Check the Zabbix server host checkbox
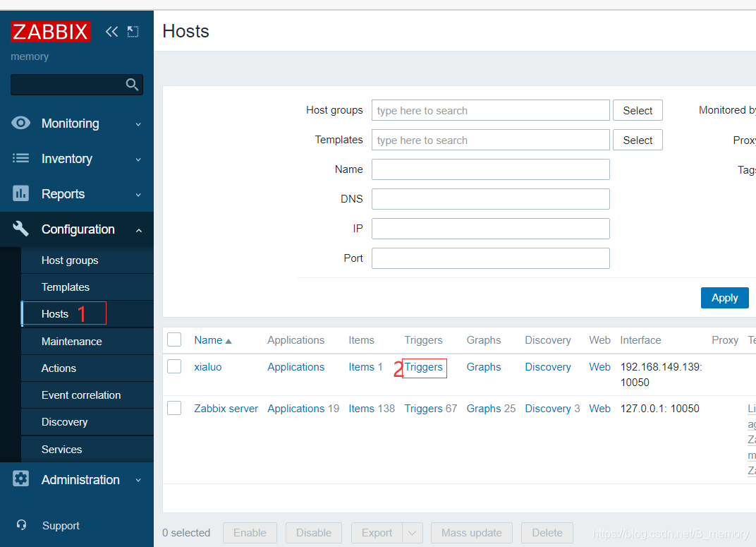 tap(174, 408)
